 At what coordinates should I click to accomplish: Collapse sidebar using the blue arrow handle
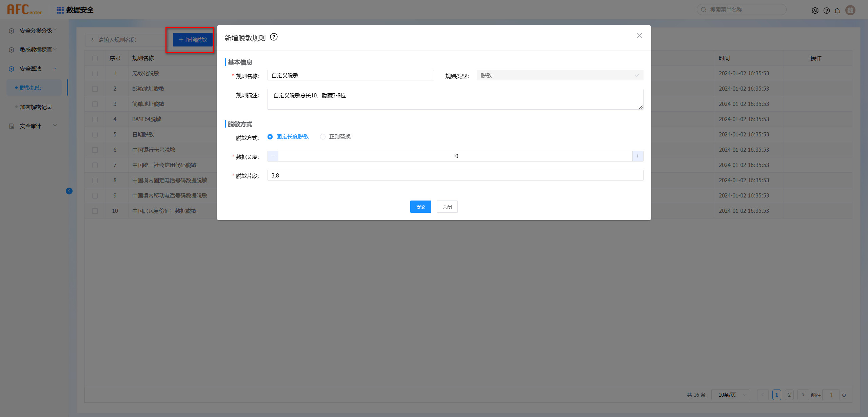tap(69, 191)
